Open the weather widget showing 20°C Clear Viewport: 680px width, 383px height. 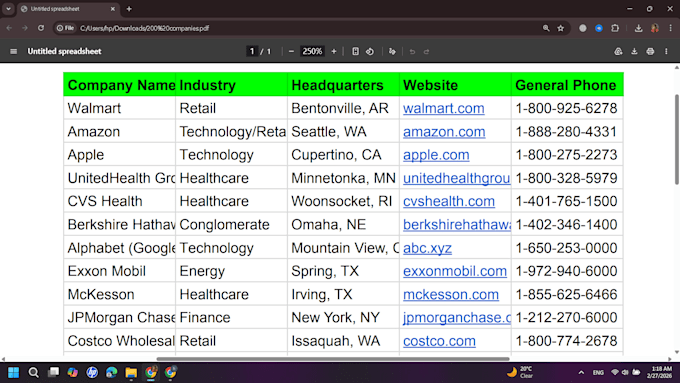coord(520,372)
